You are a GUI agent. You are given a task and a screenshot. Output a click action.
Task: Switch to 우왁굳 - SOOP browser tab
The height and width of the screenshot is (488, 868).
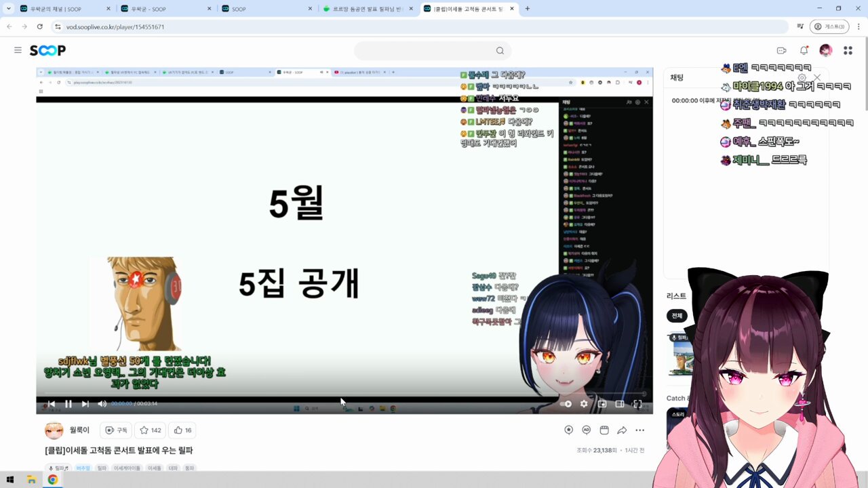tap(166, 9)
